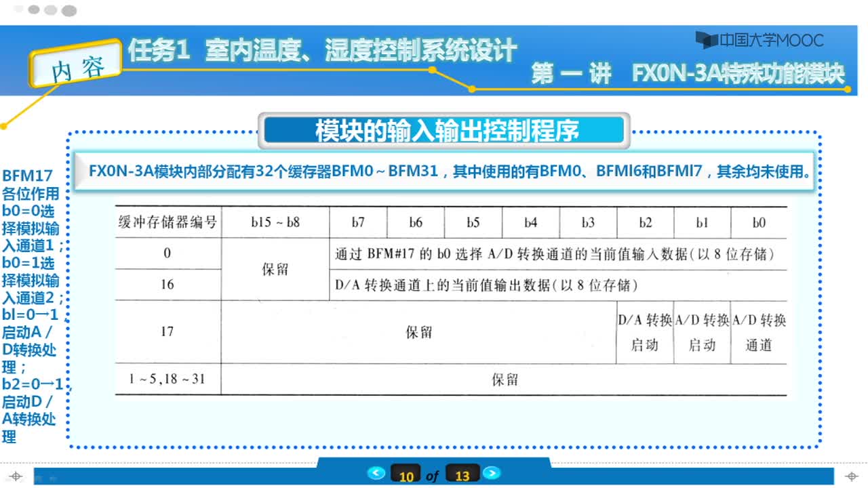Select the sentence about 32个缓存器BFM0~BFM31
The height and width of the screenshot is (488, 868).
pyautogui.click(x=450, y=171)
